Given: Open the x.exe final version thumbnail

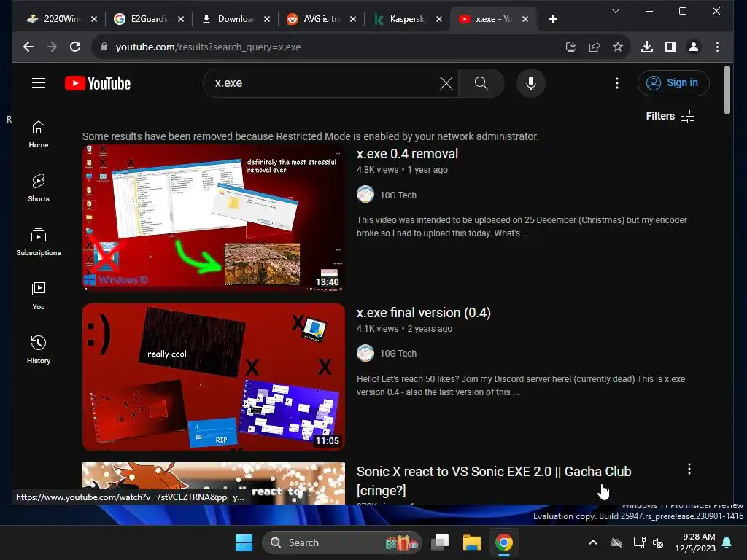Looking at the screenshot, I should click(214, 377).
